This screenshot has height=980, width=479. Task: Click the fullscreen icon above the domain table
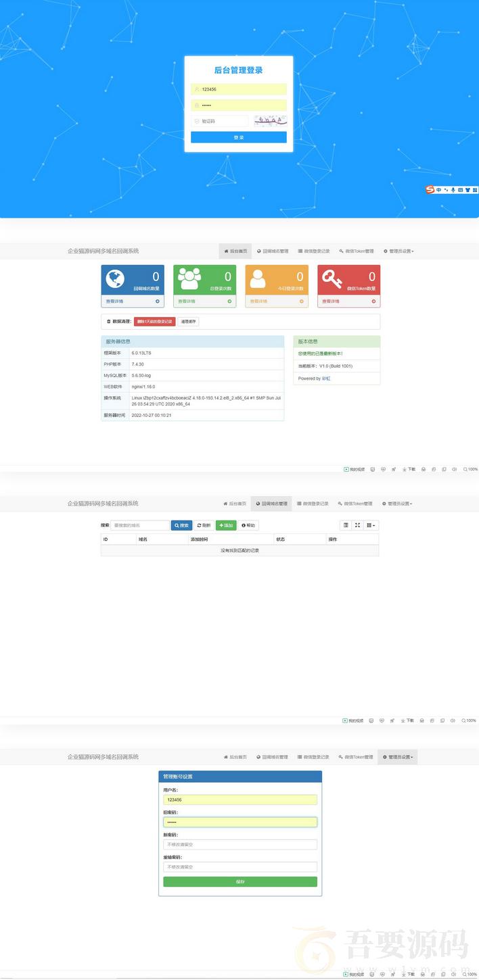[358, 525]
